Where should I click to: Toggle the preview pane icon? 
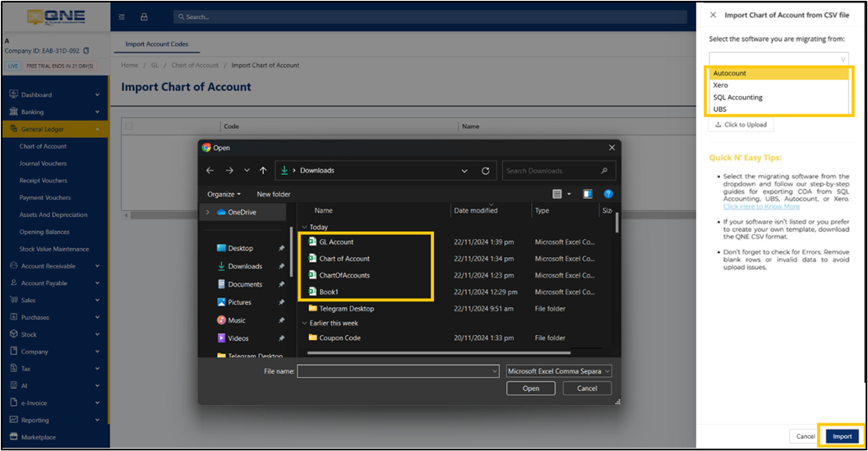[x=588, y=194]
